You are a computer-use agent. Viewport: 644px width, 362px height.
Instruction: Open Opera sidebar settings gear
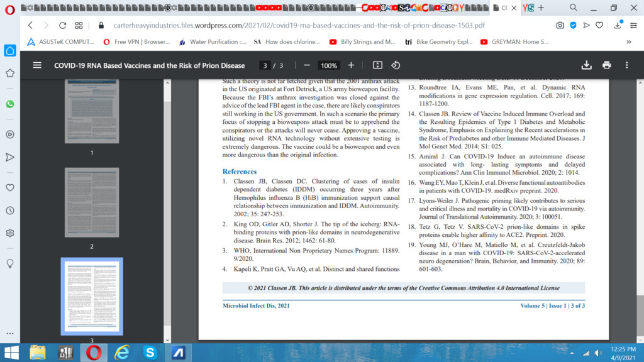10,233
